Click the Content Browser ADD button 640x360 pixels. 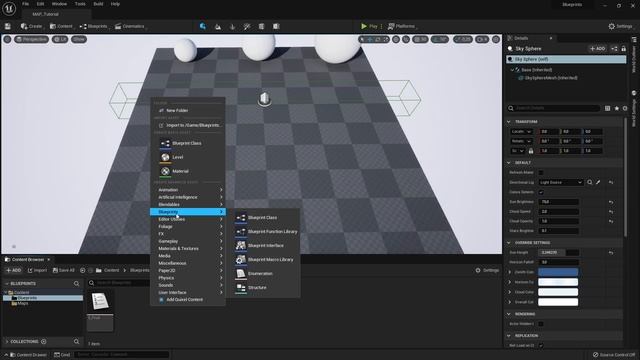(x=13, y=270)
